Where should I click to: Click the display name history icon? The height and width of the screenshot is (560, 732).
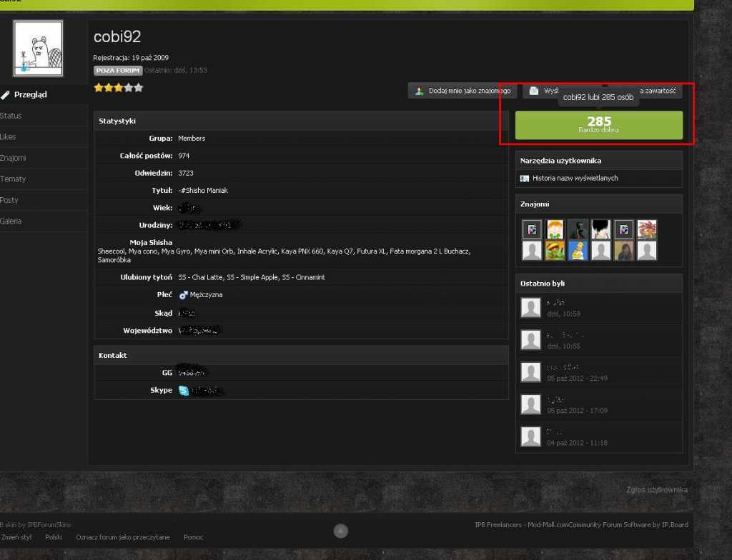[x=525, y=178]
